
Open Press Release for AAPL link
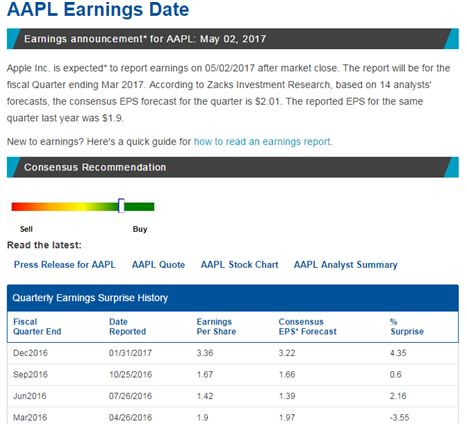[x=65, y=265]
